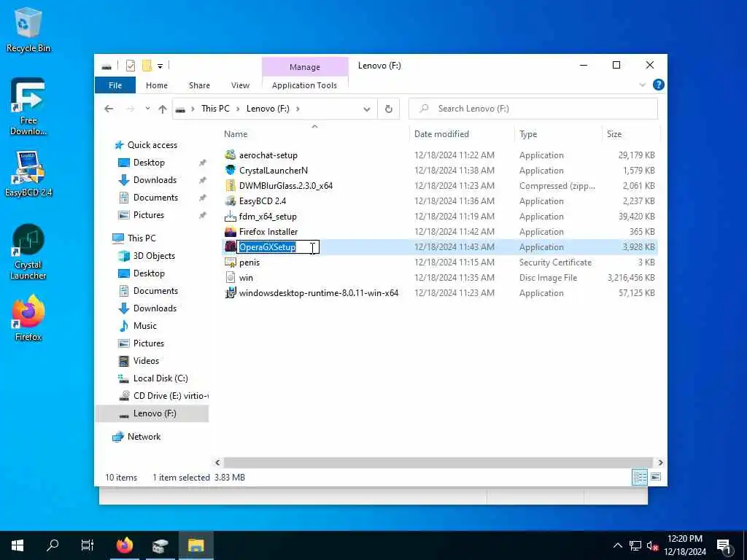Open Videos in the navigation pane
Image resolution: width=747 pixels, height=560 pixels.
point(146,361)
